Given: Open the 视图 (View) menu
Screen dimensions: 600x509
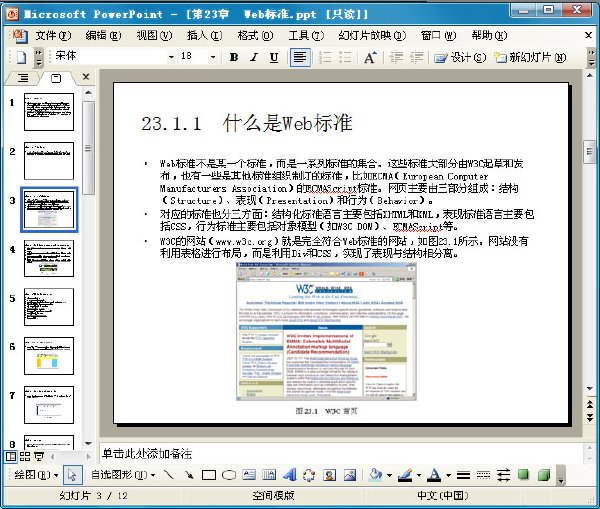Looking at the screenshot, I should pyautogui.click(x=154, y=36).
